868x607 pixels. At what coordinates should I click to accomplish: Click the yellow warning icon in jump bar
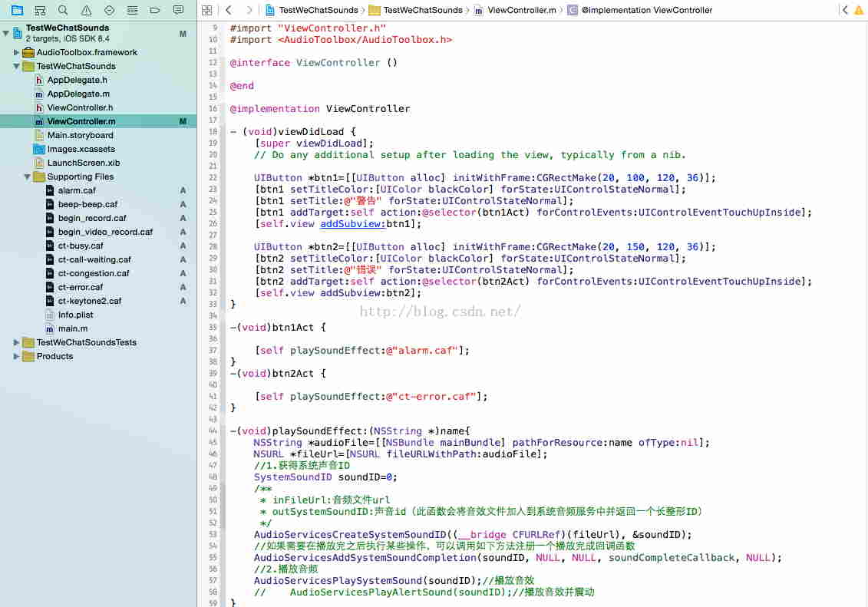(858, 10)
